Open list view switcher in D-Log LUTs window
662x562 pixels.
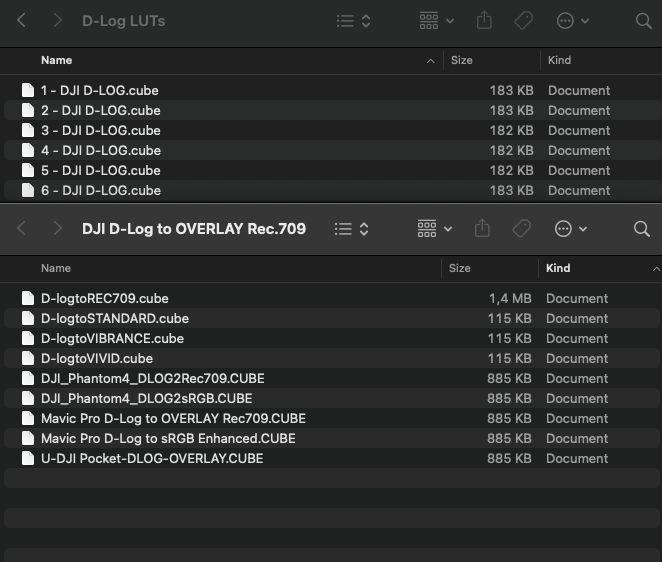pyautogui.click(x=353, y=21)
